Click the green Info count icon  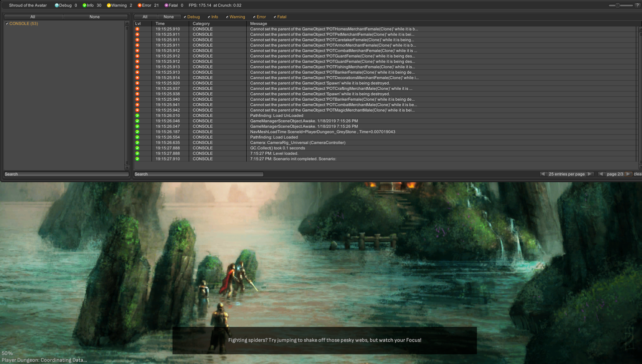(84, 6)
